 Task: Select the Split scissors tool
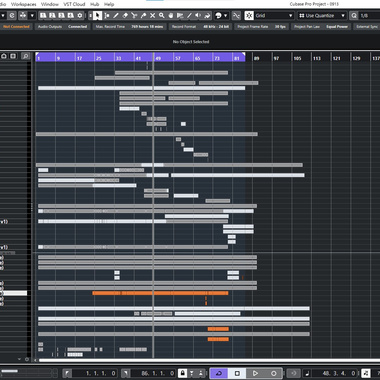tap(134, 15)
